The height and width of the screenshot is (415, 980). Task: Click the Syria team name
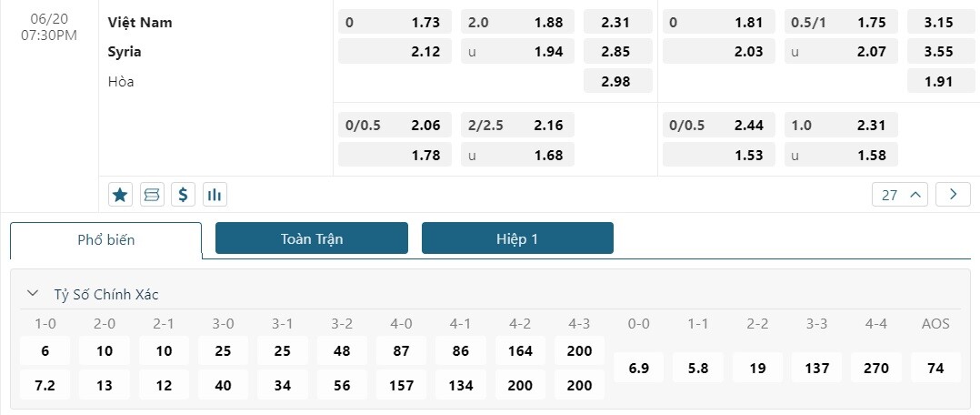pyautogui.click(x=125, y=52)
